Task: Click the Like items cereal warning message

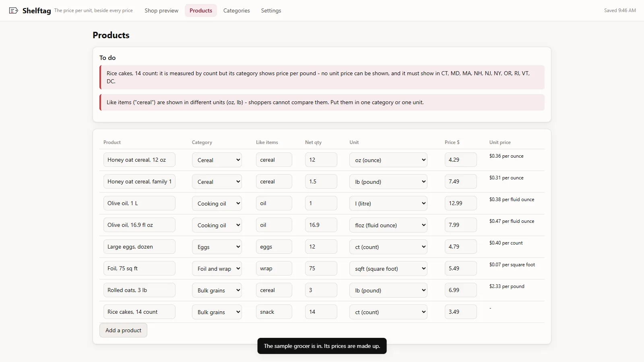Action: coord(322,102)
